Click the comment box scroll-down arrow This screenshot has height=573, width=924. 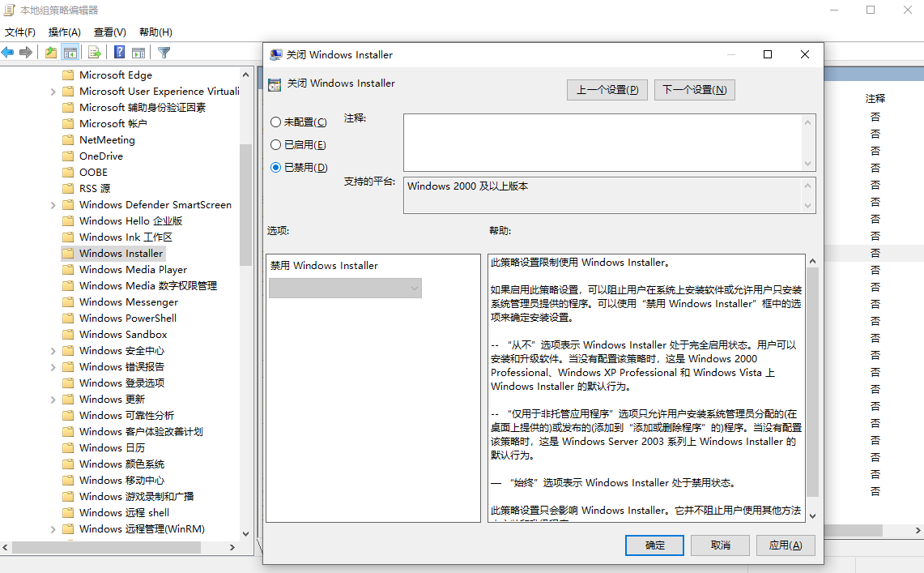coord(808,164)
